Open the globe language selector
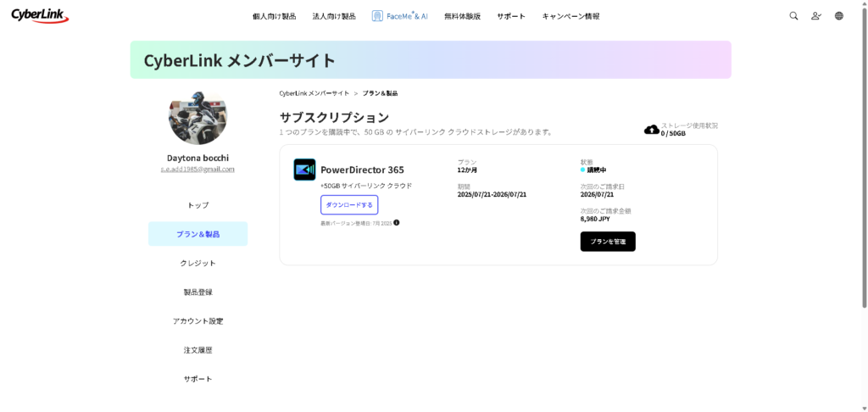868x412 pixels. pos(839,16)
